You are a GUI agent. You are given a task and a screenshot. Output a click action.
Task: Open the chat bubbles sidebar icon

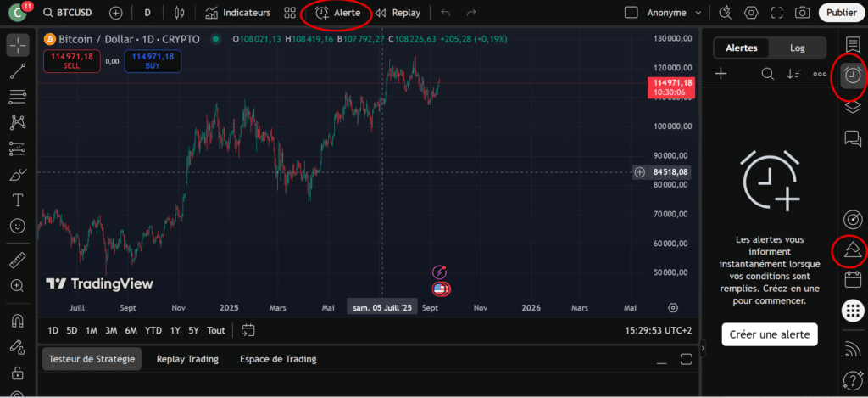point(853,138)
